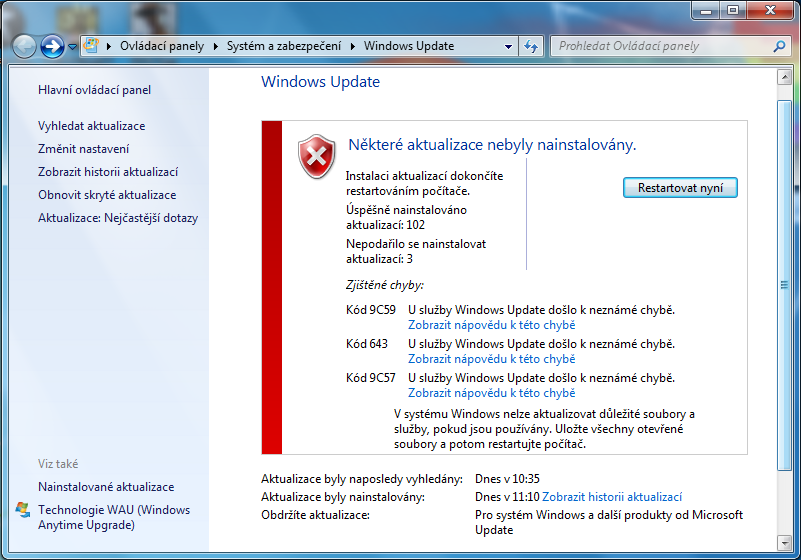Click the Control Panel icon in address bar
The image size is (801, 560).
(91, 45)
